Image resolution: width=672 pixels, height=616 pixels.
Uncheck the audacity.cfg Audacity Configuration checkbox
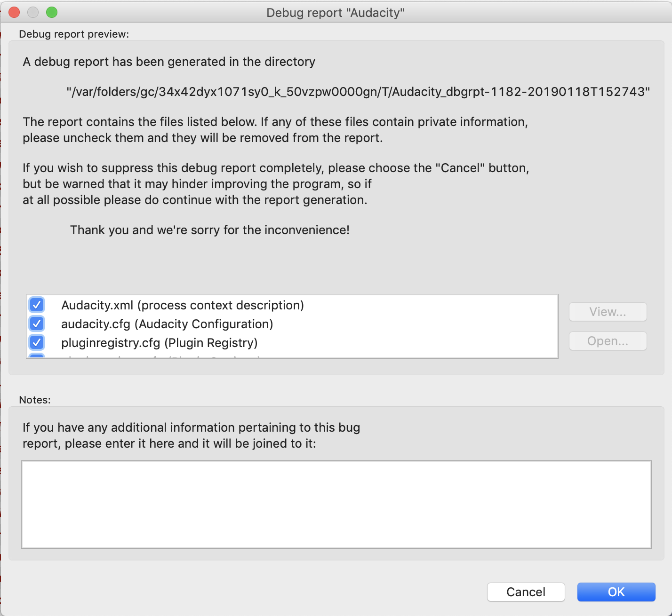(x=37, y=324)
